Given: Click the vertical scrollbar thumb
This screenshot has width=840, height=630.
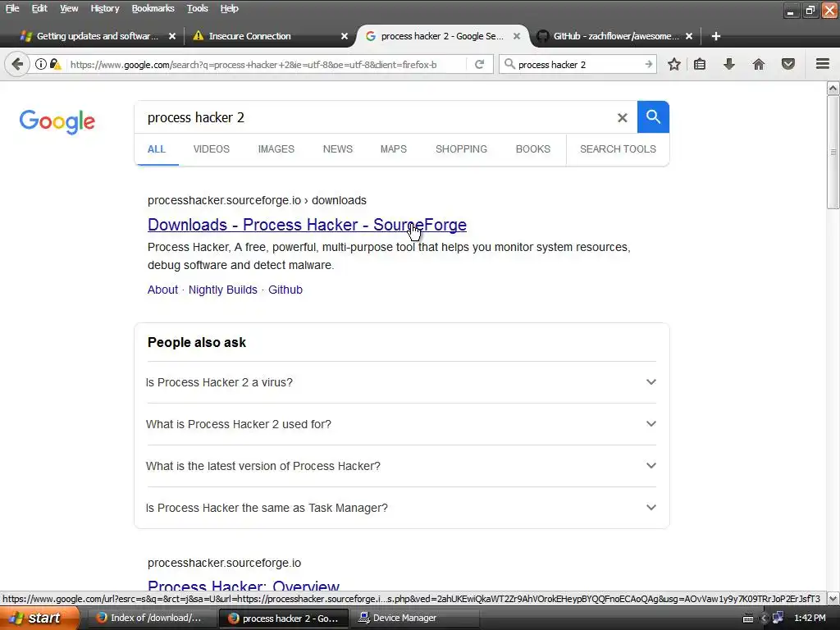Looking at the screenshot, I should [x=833, y=153].
